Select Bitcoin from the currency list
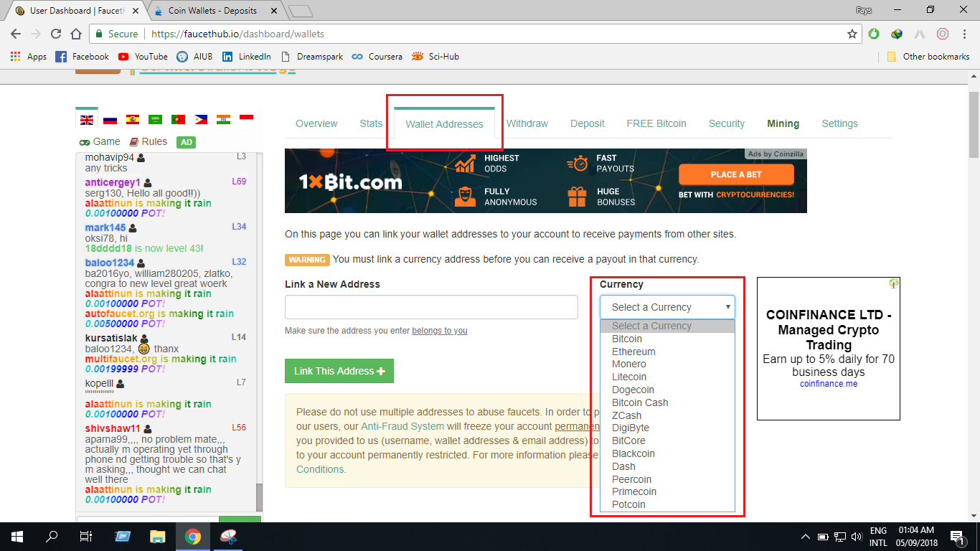 tap(627, 339)
